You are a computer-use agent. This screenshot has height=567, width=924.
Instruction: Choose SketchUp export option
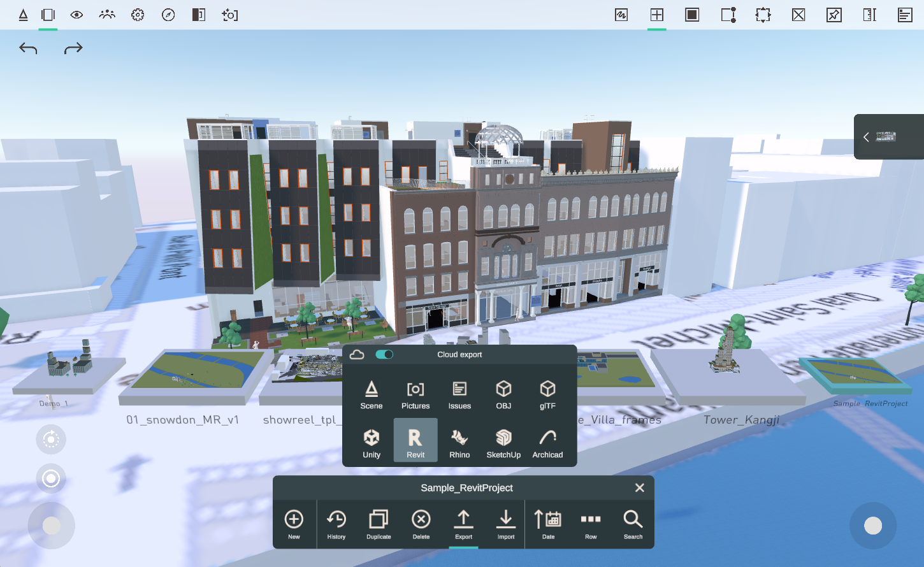503,440
